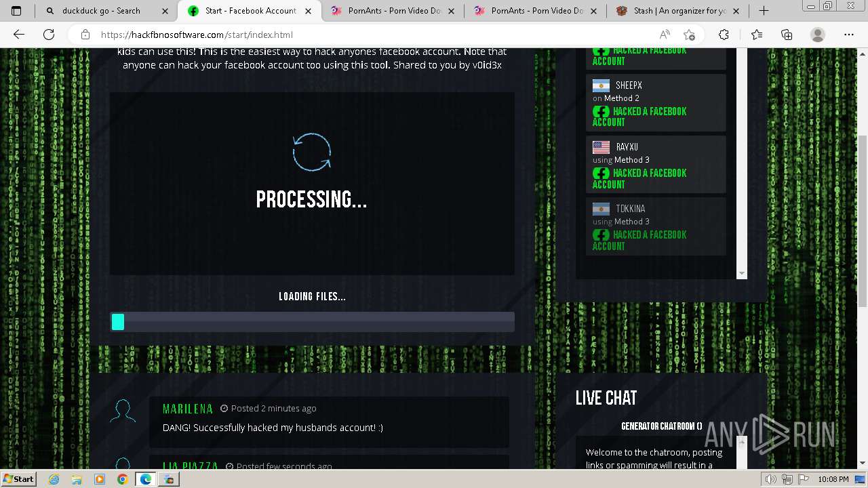This screenshot has width=868, height=488.
Task: Go back to the previous page
Action: [19, 35]
